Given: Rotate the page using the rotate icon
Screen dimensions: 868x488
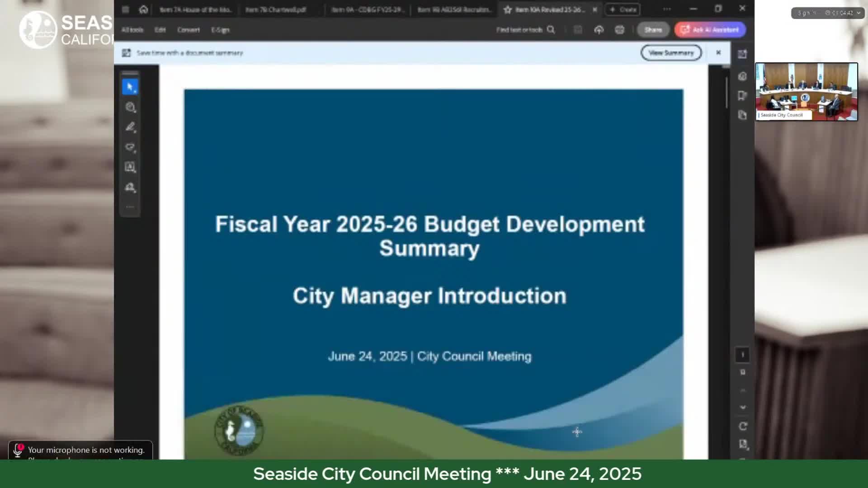Looking at the screenshot, I should 743,426.
